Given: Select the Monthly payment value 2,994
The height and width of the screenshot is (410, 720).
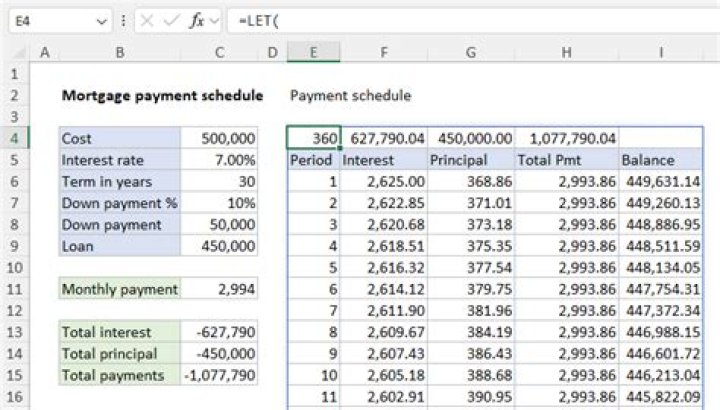Looking at the screenshot, I should tap(219, 289).
